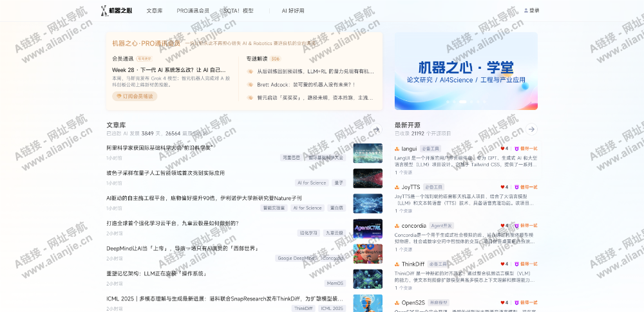
Task: Open article 打造全球首个强化学习云平台
Action: [173, 223]
